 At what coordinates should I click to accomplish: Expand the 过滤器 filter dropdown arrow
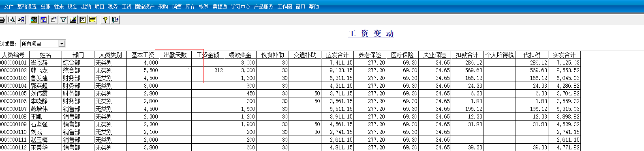pyautogui.click(x=62, y=44)
